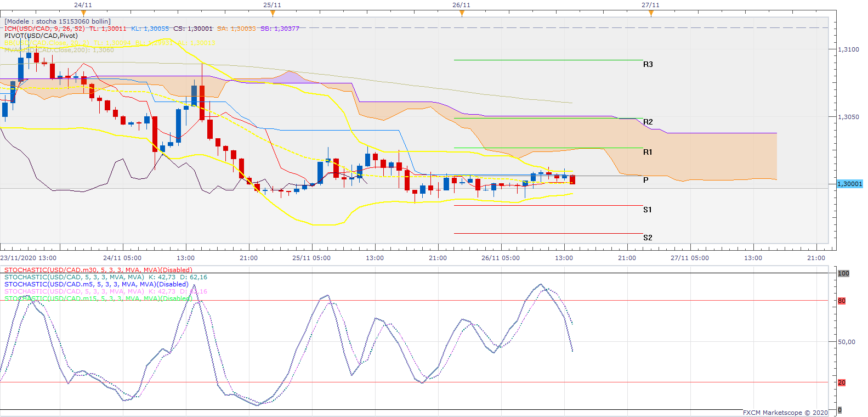Image resolution: width=868 pixels, height=417 pixels.
Task: Click the orange 27/11 date marker
Action: (651, 13)
